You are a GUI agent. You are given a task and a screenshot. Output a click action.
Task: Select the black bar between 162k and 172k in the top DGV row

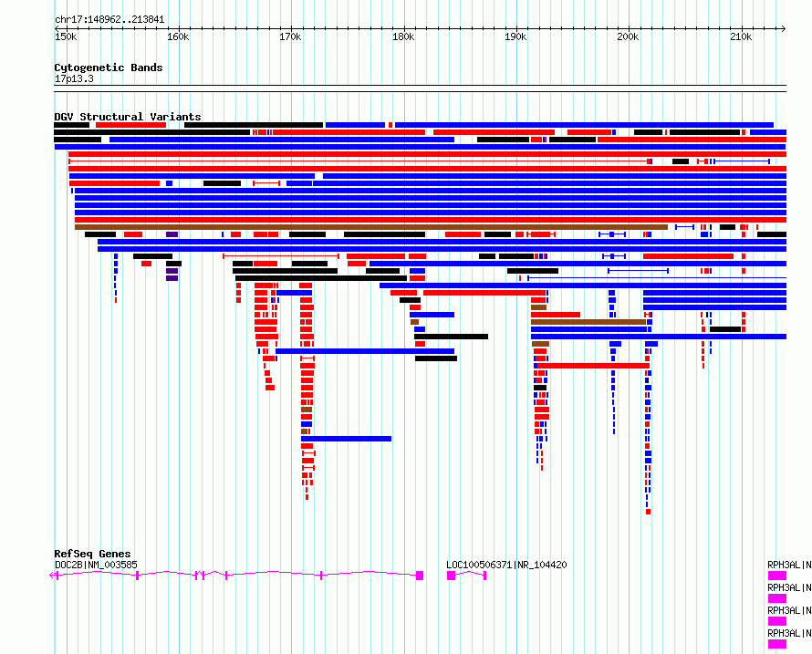pyautogui.click(x=254, y=125)
